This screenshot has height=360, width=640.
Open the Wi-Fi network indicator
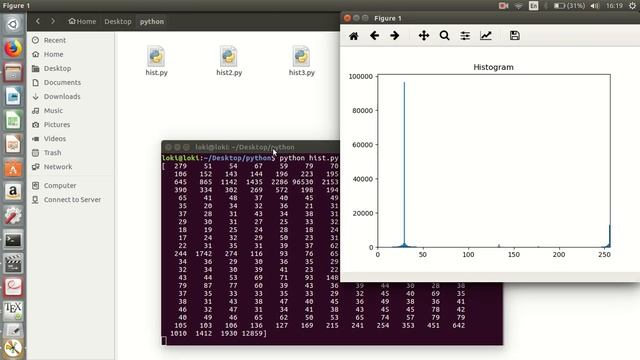(518, 6)
